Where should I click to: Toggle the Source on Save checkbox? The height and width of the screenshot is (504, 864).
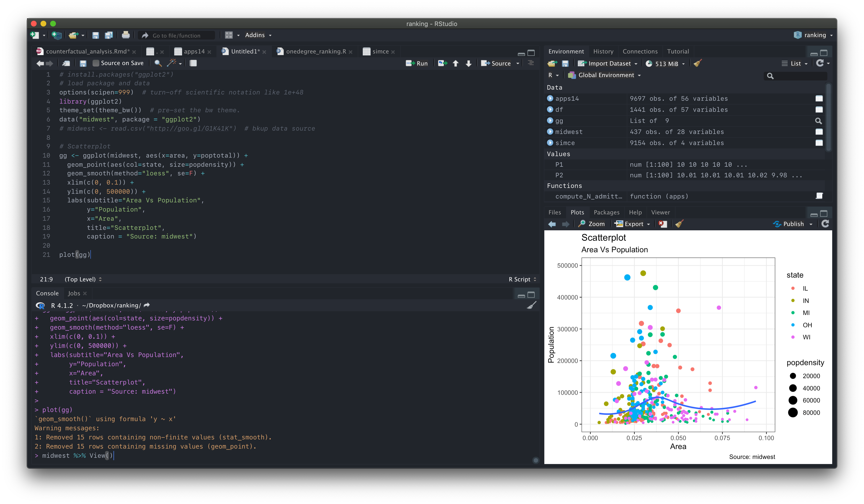click(96, 63)
